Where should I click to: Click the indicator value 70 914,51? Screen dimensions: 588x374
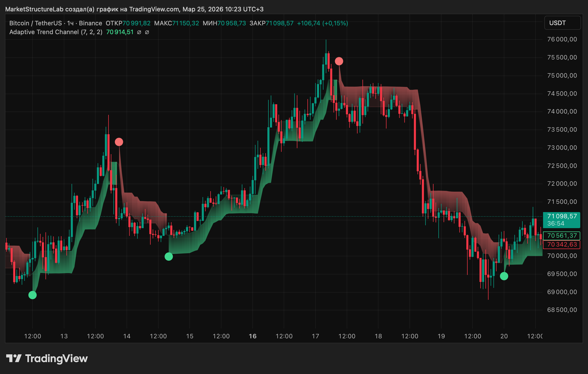(x=120, y=32)
